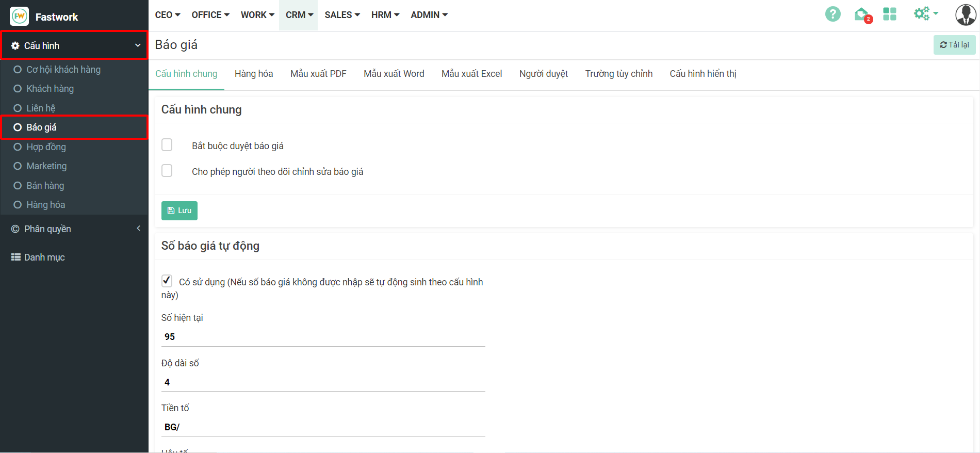The image size is (980, 453).
Task: Click the Lưu save button
Action: pos(179,211)
